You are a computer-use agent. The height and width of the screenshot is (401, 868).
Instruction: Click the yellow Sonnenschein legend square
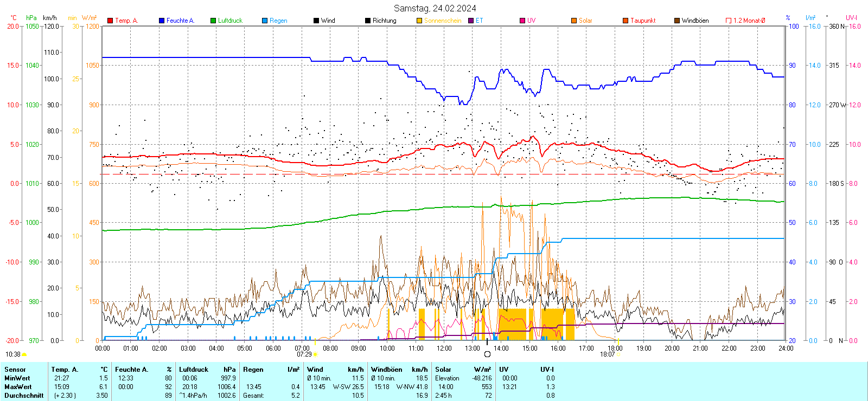(419, 21)
